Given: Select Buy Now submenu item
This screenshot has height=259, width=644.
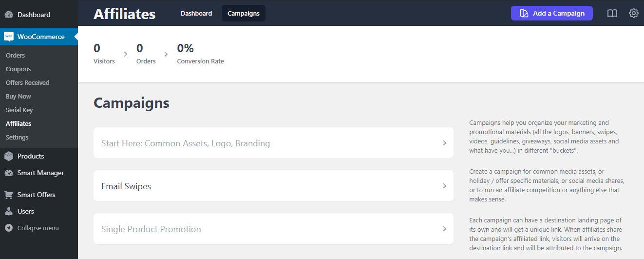Looking at the screenshot, I should (x=18, y=96).
